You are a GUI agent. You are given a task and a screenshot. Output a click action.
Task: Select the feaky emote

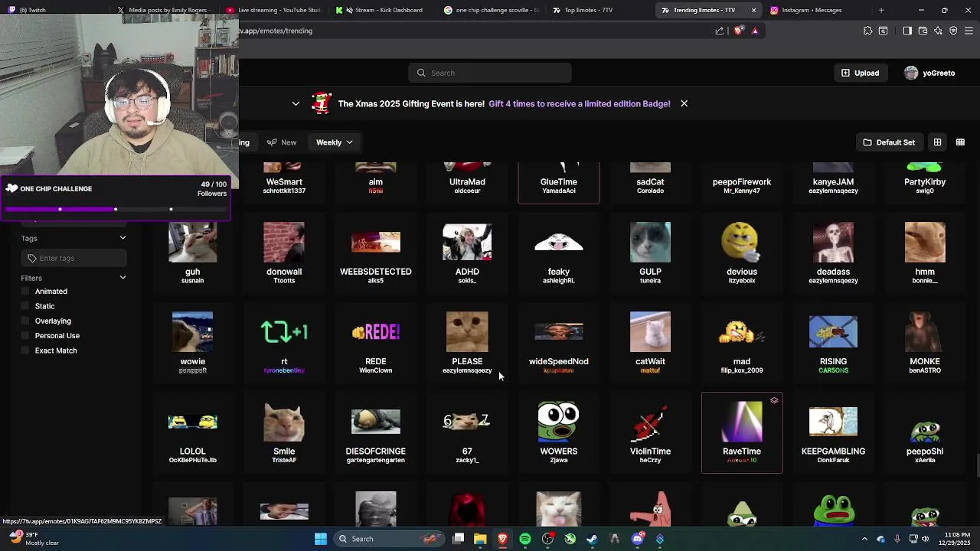tap(559, 253)
